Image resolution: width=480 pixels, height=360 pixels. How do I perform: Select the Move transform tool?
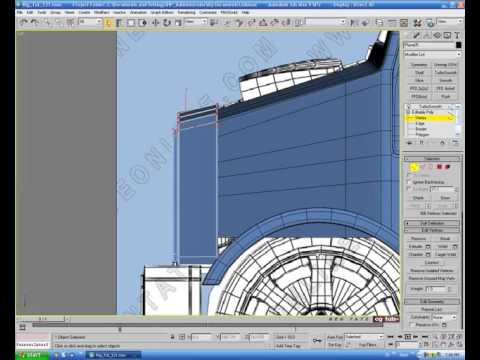[x=155, y=23]
